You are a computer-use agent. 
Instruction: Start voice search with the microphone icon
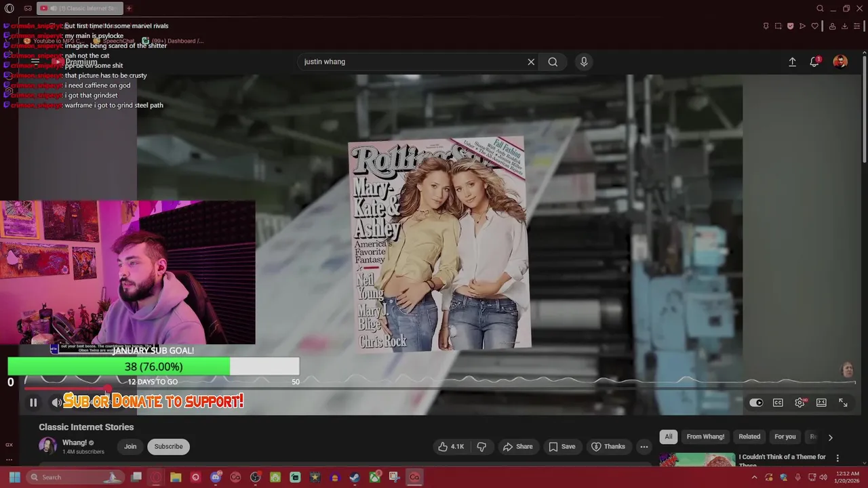pos(584,62)
